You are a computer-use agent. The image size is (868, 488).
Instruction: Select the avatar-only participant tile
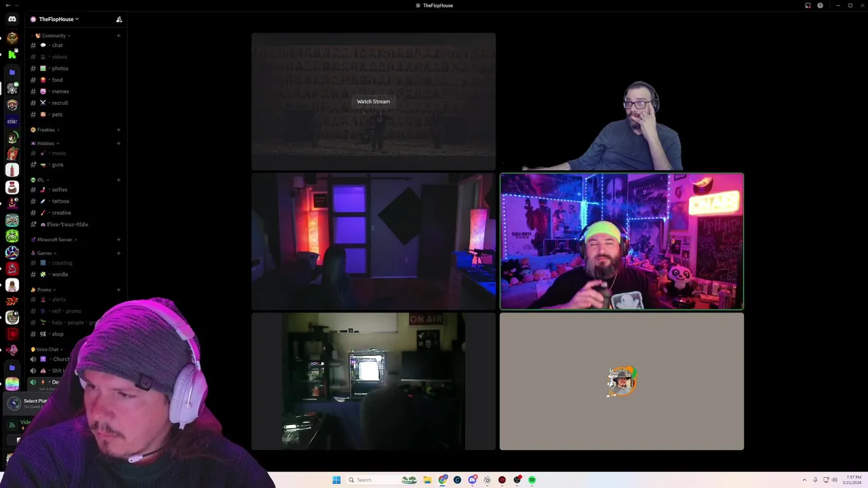(x=622, y=381)
